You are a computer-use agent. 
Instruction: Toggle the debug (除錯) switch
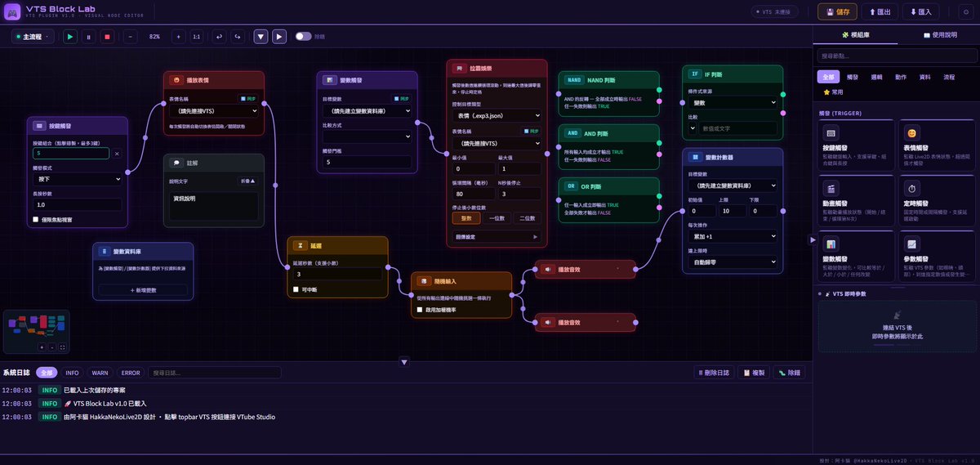[303, 37]
